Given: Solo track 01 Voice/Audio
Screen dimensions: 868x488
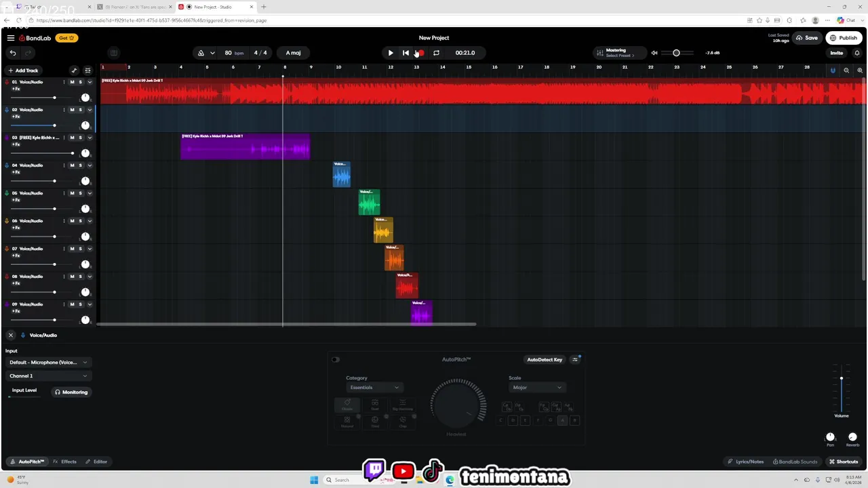Looking at the screenshot, I should [80, 82].
